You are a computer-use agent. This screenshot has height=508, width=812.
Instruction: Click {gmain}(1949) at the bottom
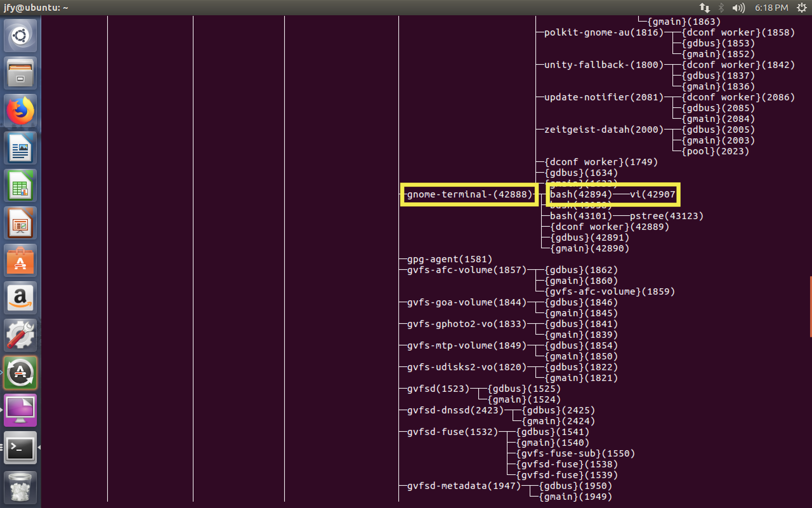pyautogui.click(x=575, y=497)
